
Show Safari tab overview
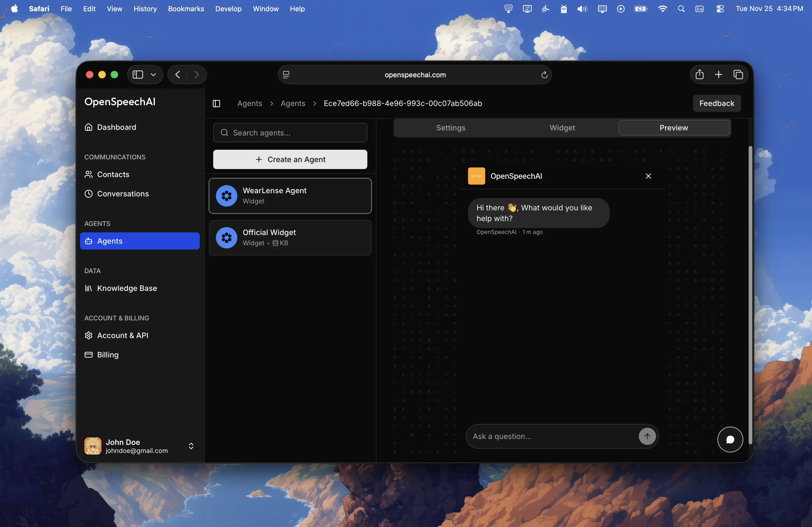click(x=738, y=74)
